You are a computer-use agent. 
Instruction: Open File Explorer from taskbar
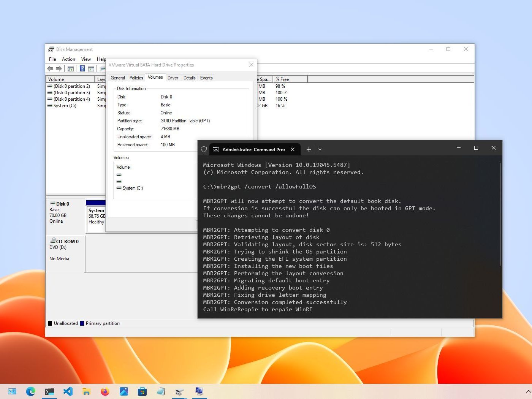[x=86, y=391]
